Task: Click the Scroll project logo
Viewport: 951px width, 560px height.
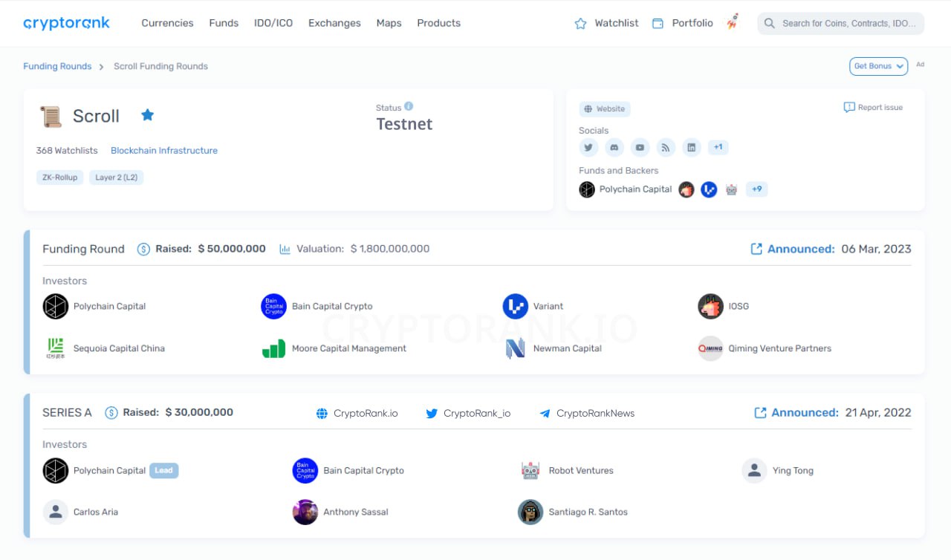Action: (x=51, y=116)
